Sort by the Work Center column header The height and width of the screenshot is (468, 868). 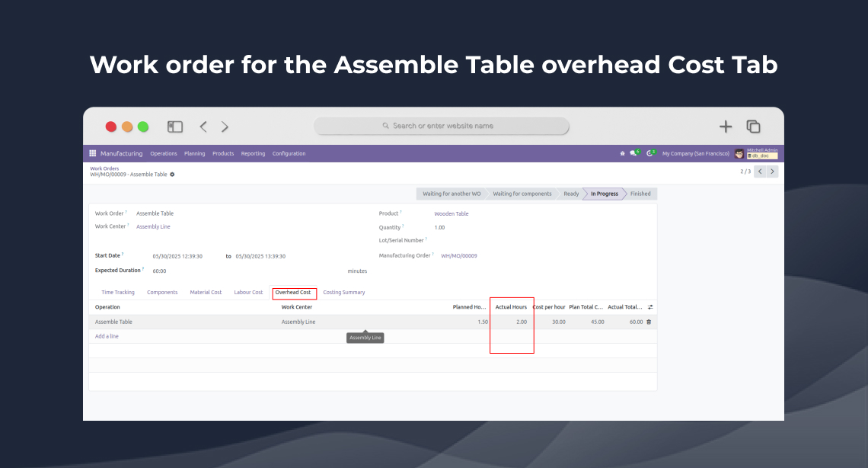pyautogui.click(x=297, y=307)
